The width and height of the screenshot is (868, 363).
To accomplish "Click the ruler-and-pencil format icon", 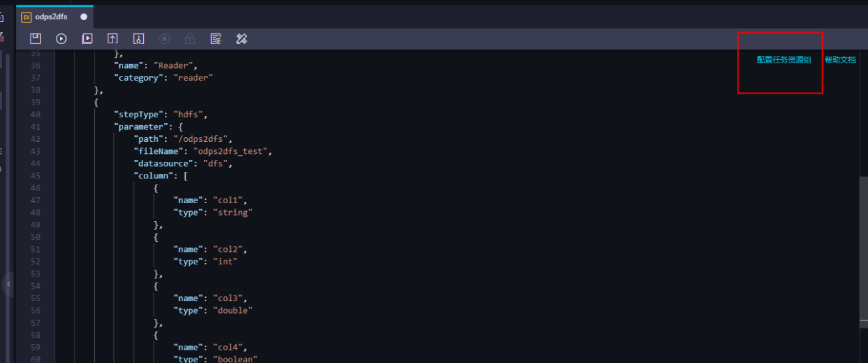I will [x=242, y=39].
